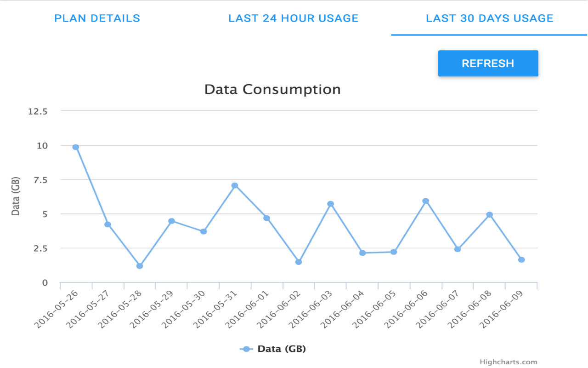The width and height of the screenshot is (588, 368).
Task: Click the 2016-06-02 data point
Action: pyautogui.click(x=299, y=262)
